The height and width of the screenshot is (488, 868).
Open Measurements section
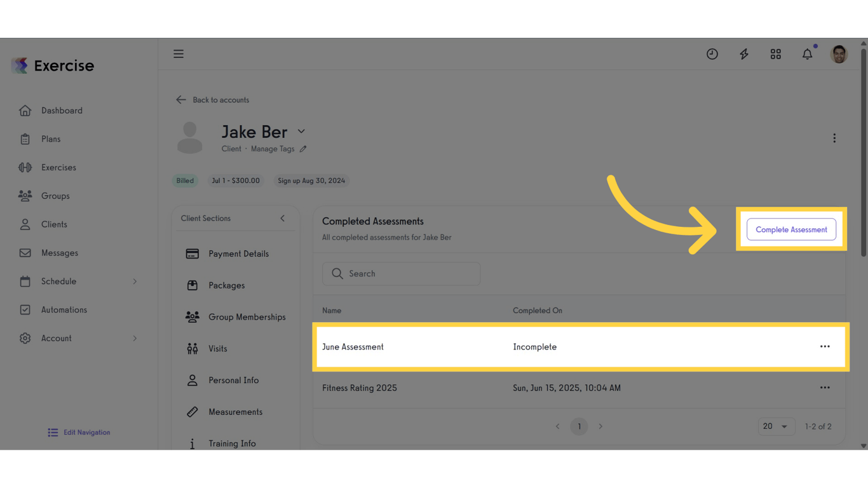236,412
